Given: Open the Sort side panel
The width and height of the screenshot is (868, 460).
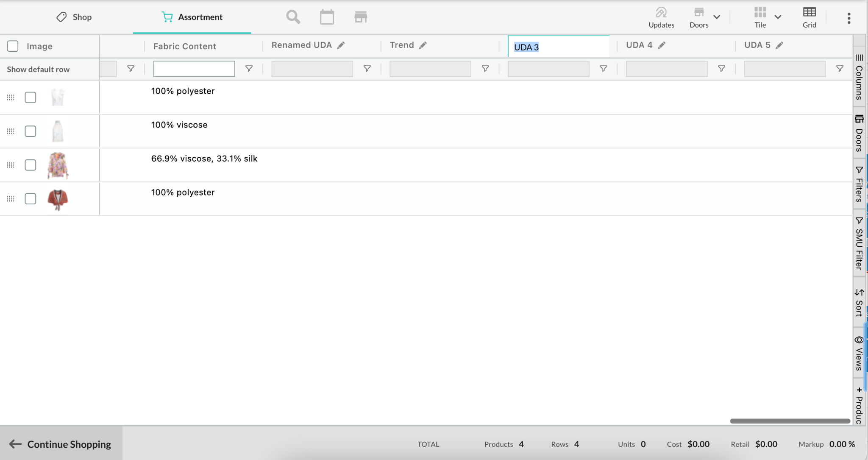Looking at the screenshot, I should (859, 302).
